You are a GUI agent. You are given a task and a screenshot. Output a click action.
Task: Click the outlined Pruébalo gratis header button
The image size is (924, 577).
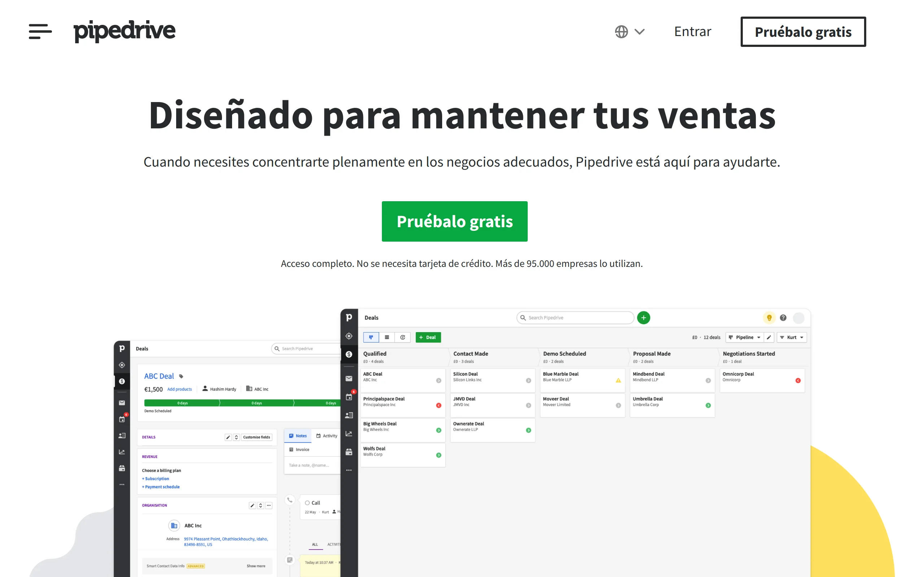803,32
